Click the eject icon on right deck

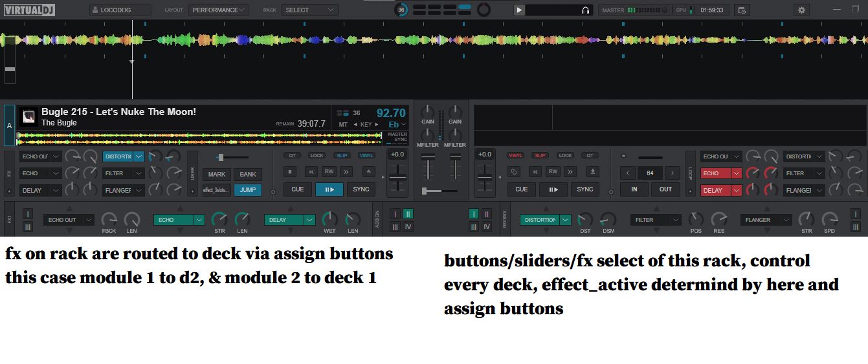click(x=592, y=171)
